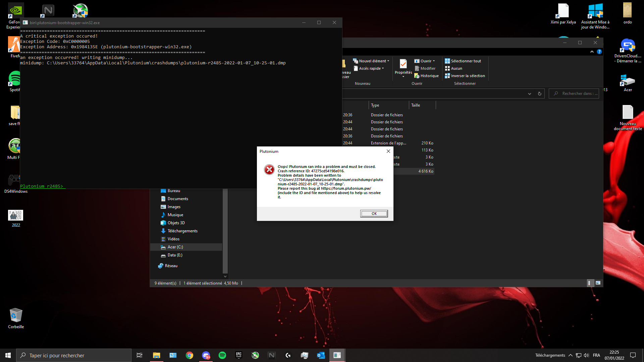Open the volume control in system tray
The width and height of the screenshot is (644, 362).
586,355
